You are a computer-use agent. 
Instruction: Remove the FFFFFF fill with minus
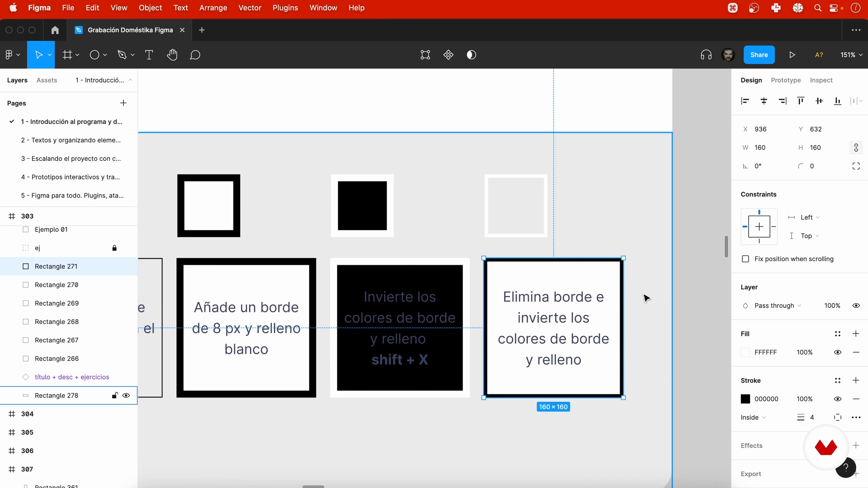tap(856, 352)
